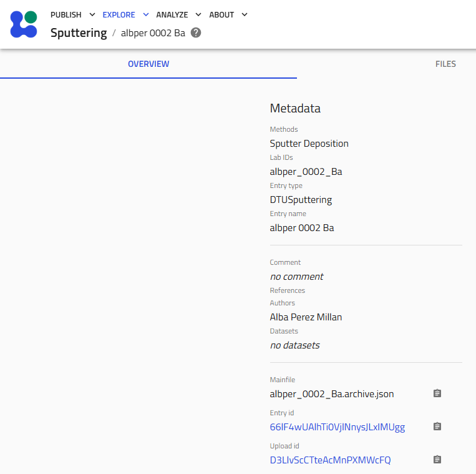Open the PUBLISH menu
This screenshot has height=474, width=476.
click(66, 15)
